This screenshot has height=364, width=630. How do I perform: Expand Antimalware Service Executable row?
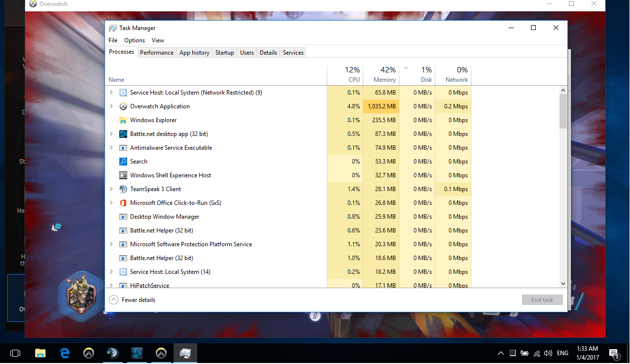pos(111,148)
